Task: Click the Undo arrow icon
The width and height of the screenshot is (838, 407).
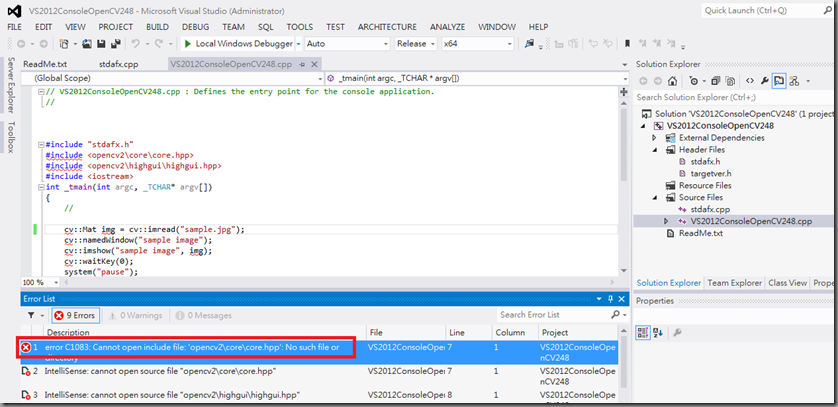Action: coord(136,44)
